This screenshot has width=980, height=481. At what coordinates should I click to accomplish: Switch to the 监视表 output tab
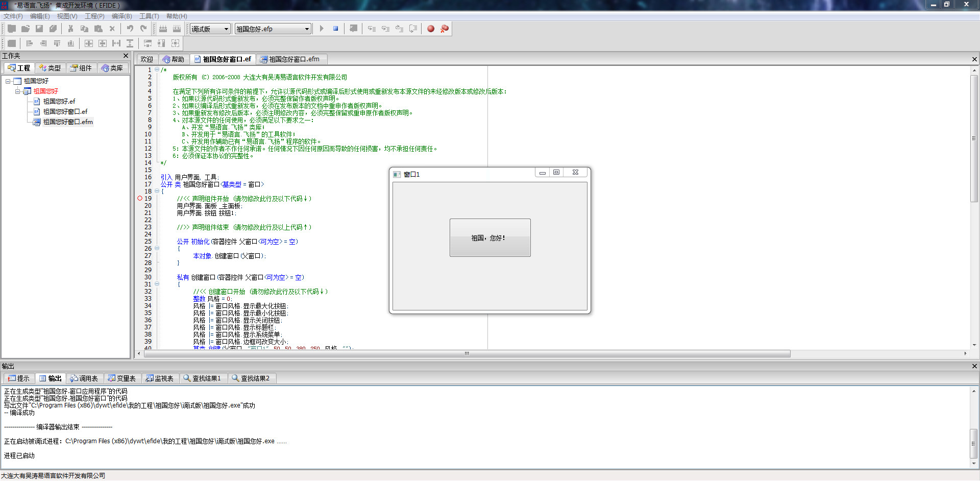pos(160,378)
